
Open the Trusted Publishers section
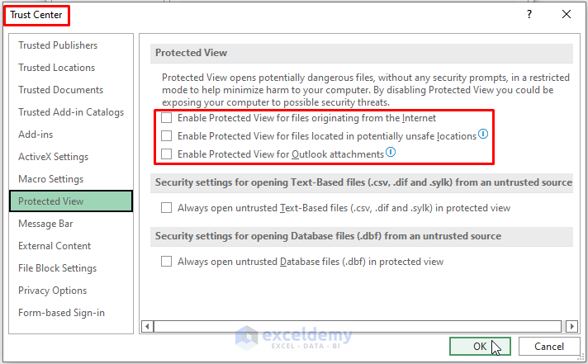point(58,45)
